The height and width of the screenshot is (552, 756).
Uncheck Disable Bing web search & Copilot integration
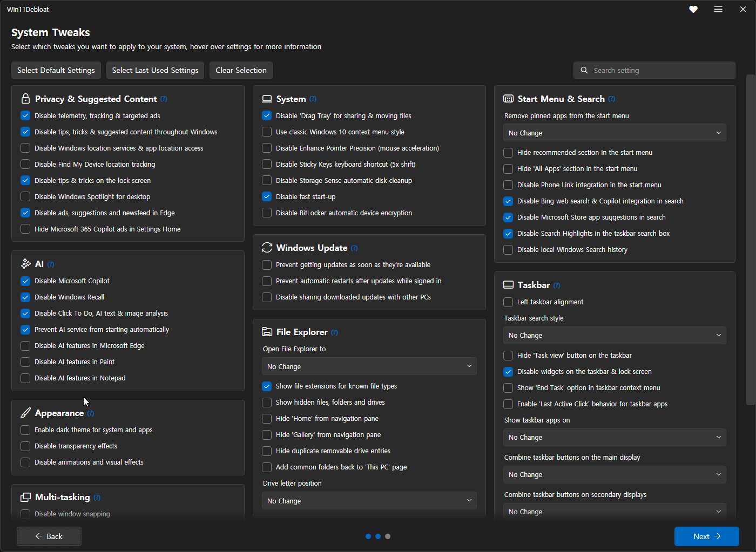tap(508, 201)
